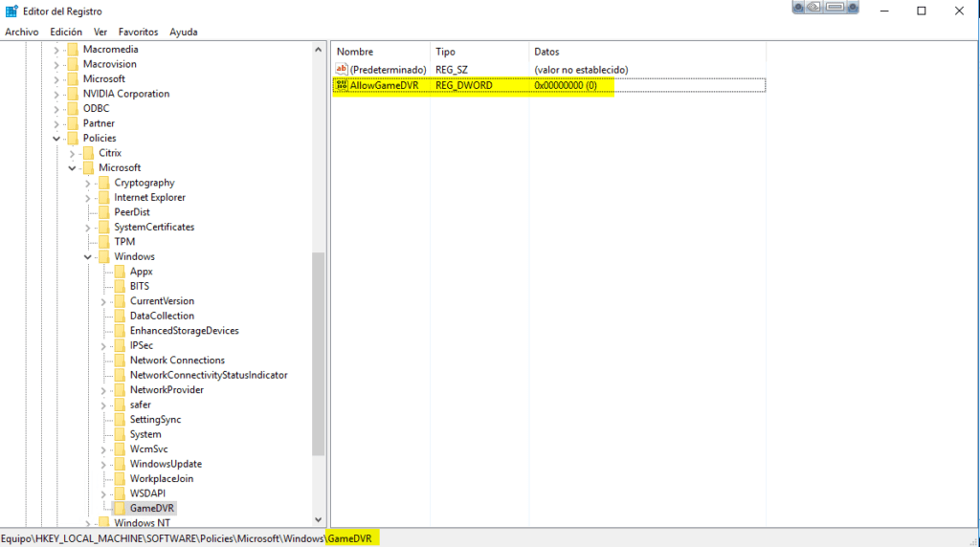The width and height of the screenshot is (980, 547).
Task: Open the Favoritos menu
Action: coord(138,32)
